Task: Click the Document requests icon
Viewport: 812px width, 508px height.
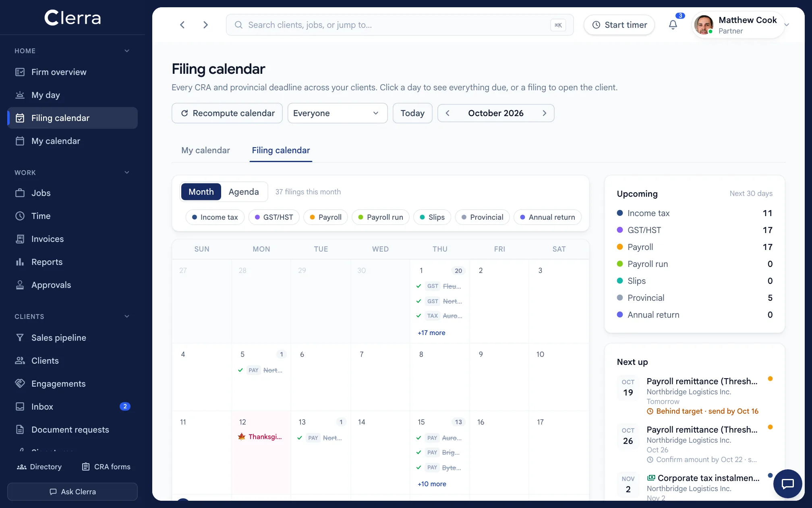Action: point(20,430)
